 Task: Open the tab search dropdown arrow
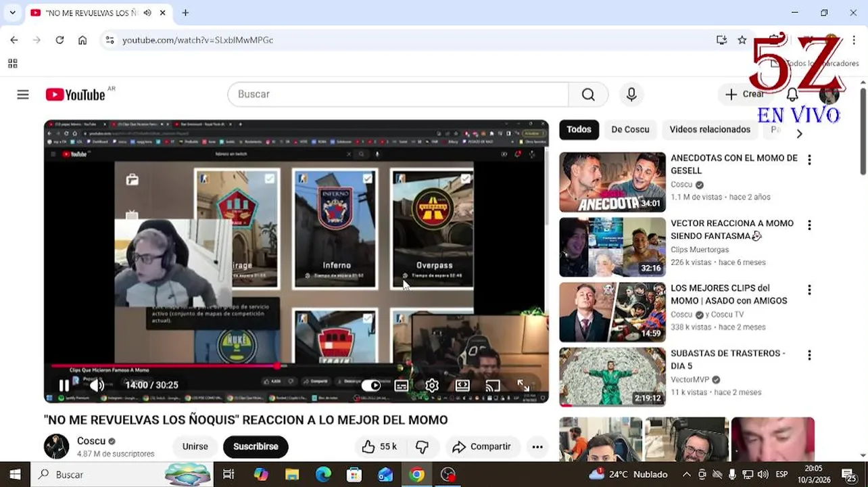coord(12,13)
